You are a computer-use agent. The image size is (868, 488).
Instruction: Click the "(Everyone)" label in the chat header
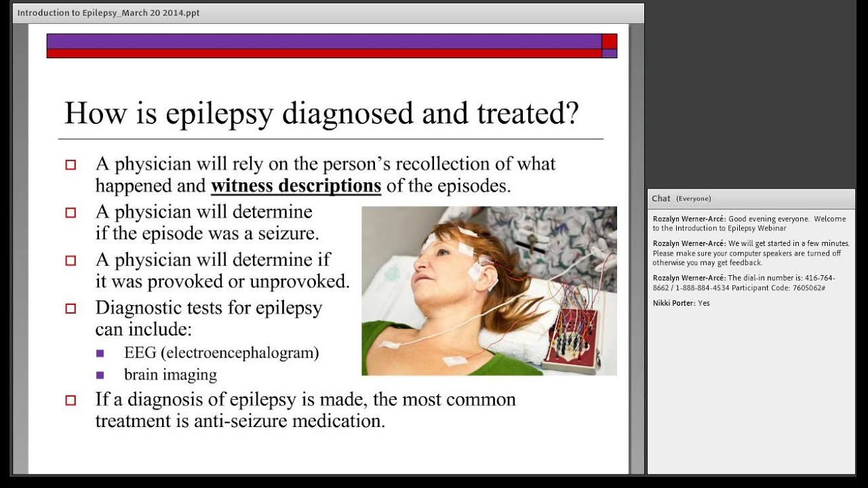[x=693, y=199]
